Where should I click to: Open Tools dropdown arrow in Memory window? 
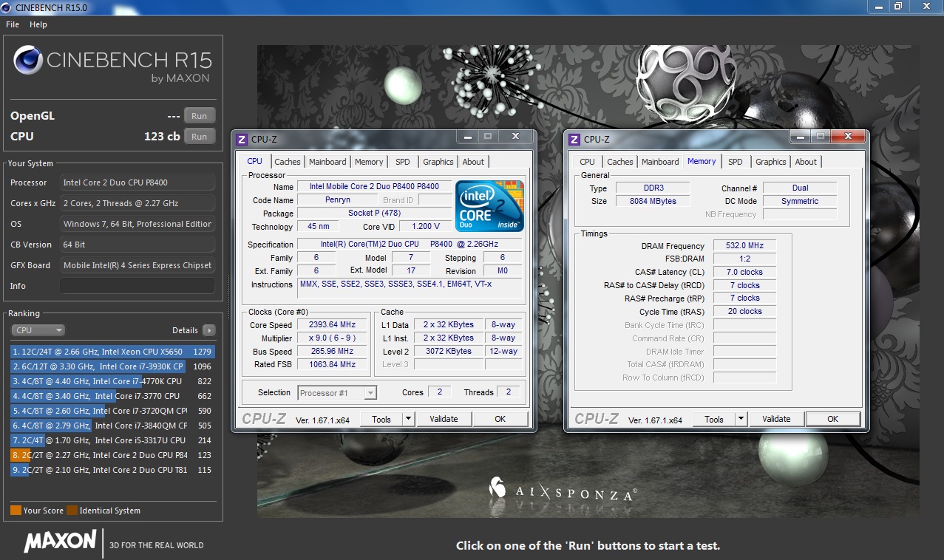tap(741, 419)
